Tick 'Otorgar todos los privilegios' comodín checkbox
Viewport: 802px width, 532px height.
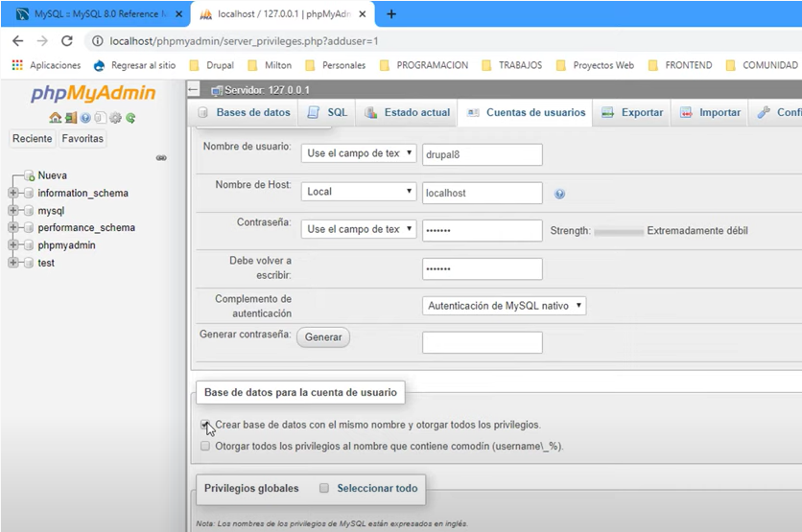(x=205, y=446)
